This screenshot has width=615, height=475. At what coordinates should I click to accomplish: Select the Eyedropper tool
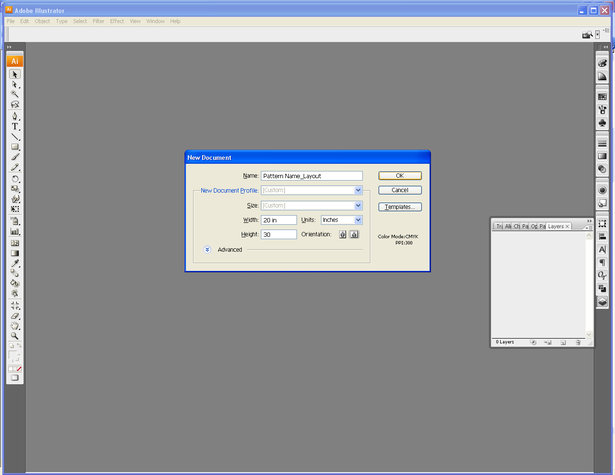[15, 263]
